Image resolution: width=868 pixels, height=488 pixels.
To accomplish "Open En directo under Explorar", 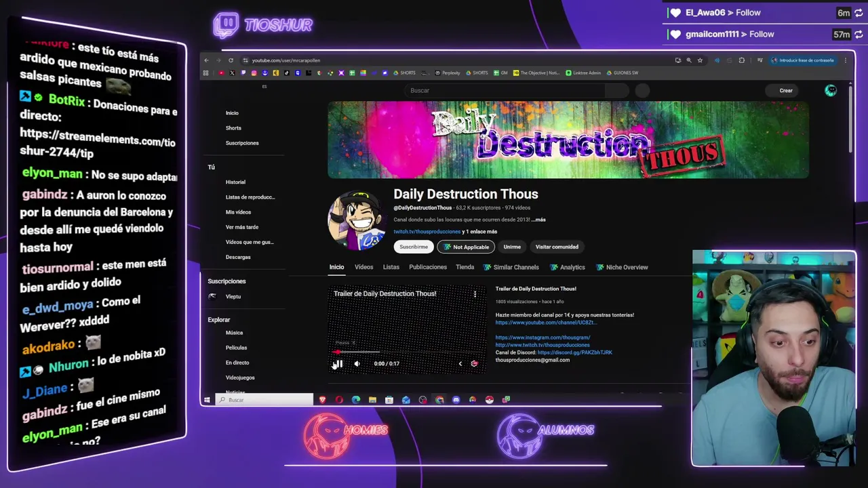I will click(237, 363).
